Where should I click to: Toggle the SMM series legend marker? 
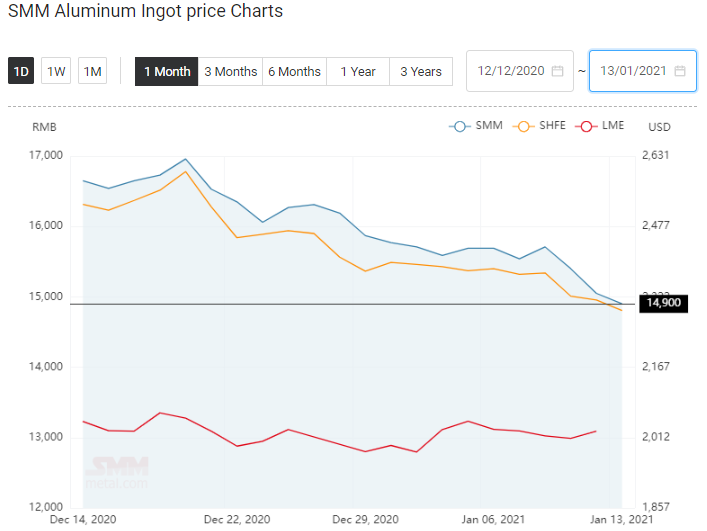pos(459,126)
